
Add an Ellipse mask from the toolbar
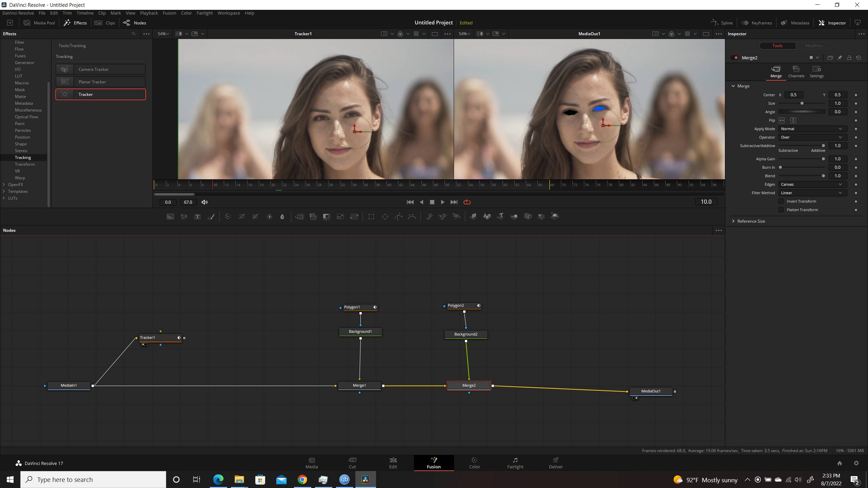[385, 217]
